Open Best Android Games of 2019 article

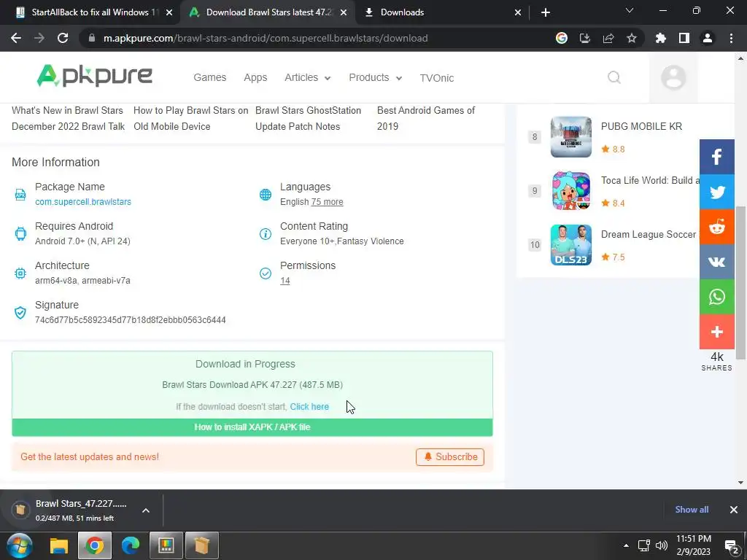tap(426, 118)
